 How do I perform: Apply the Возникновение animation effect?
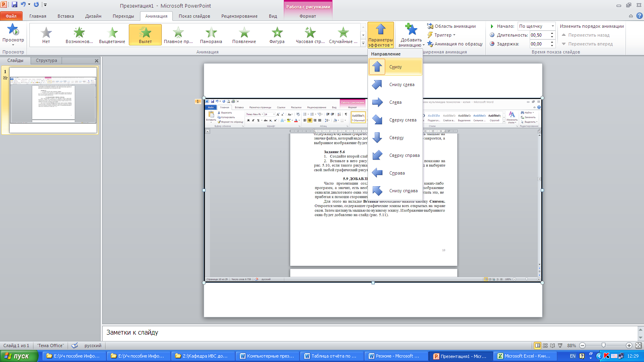[79, 35]
